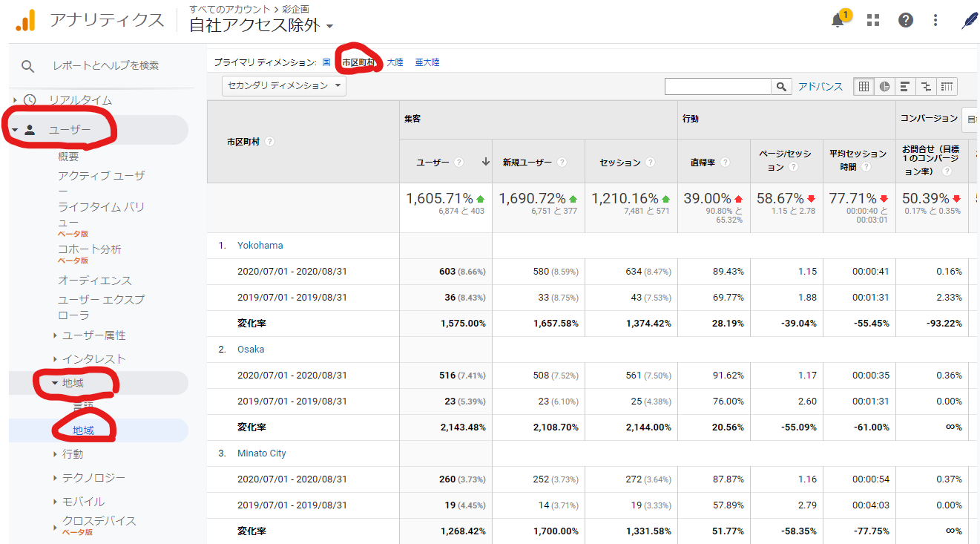Open the セカンダリ ディメンション dropdown
This screenshot has width=980, height=544.
(284, 86)
